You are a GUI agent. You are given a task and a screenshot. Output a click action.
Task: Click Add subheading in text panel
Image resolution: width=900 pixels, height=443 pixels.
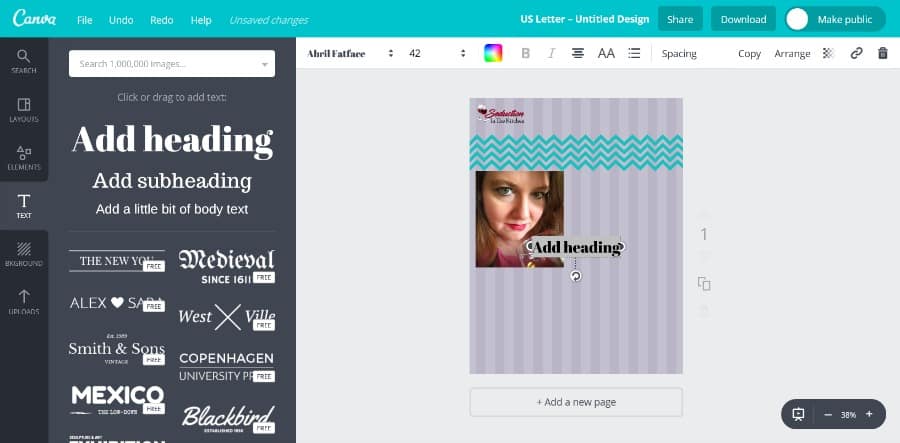[x=172, y=181]
